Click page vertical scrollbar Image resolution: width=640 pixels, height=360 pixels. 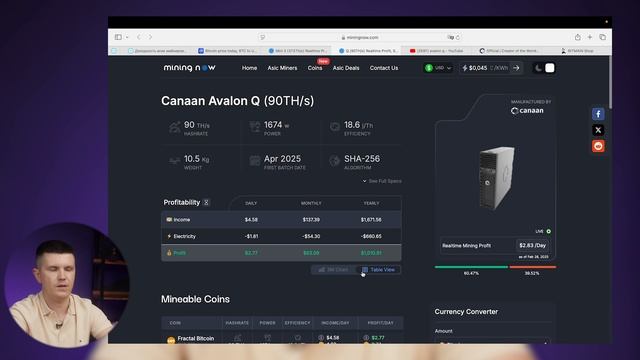610,83
